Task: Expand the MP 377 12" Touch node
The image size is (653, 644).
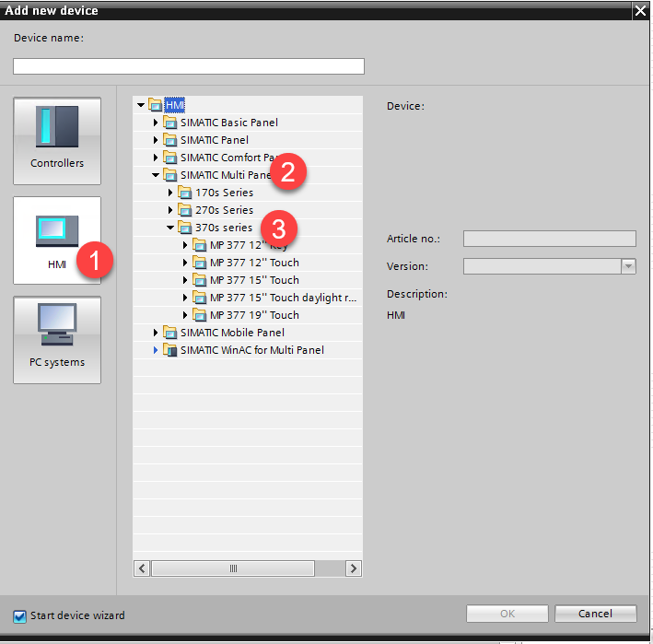Action: pyautogui.click(x=185, y=263)
